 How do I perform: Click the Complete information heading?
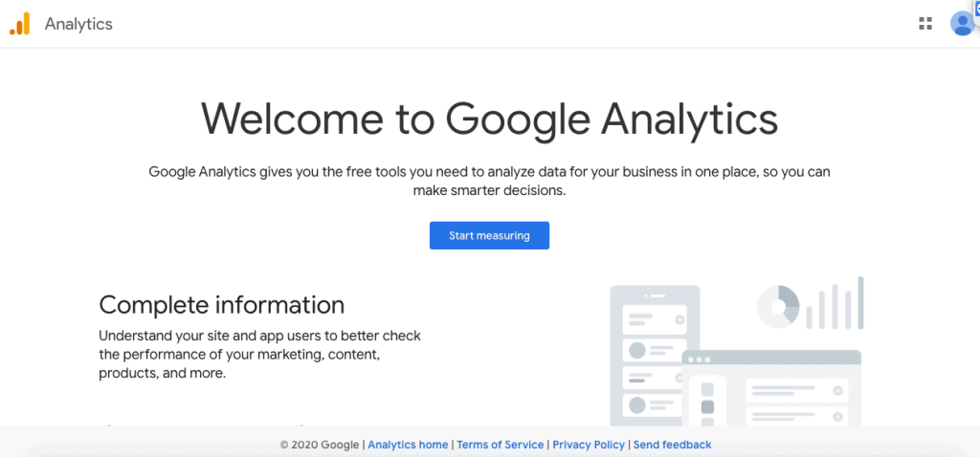[221, 305]
